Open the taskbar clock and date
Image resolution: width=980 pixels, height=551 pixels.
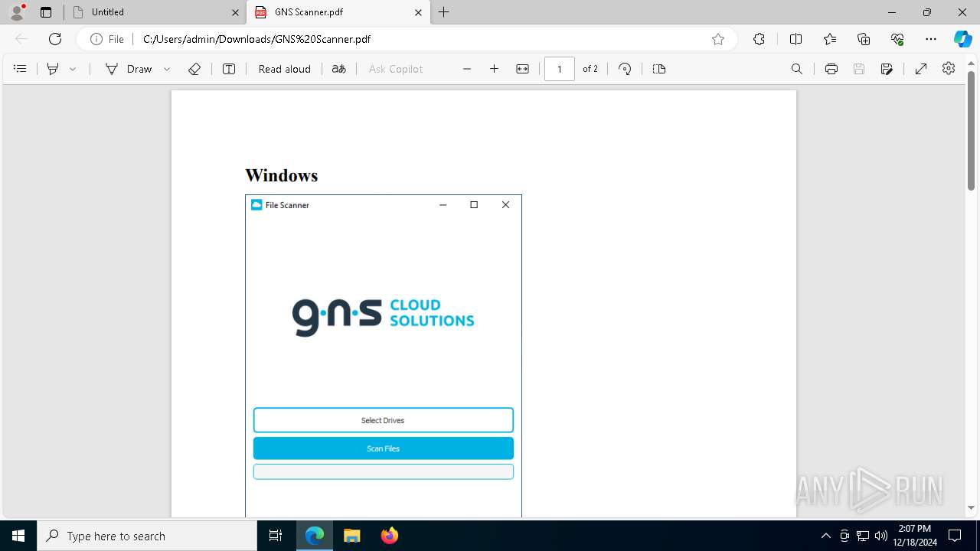[915, 536]
